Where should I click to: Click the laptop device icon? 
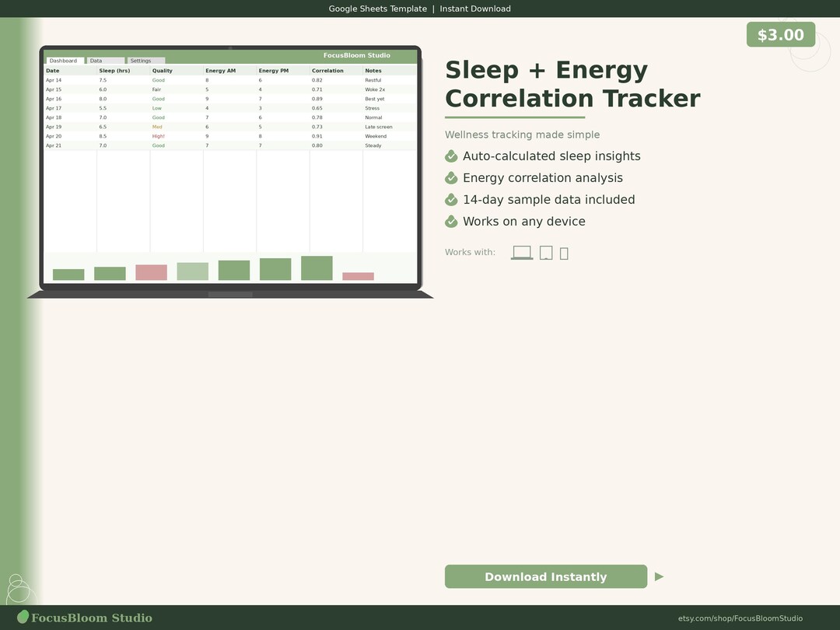tap(522, 253)
